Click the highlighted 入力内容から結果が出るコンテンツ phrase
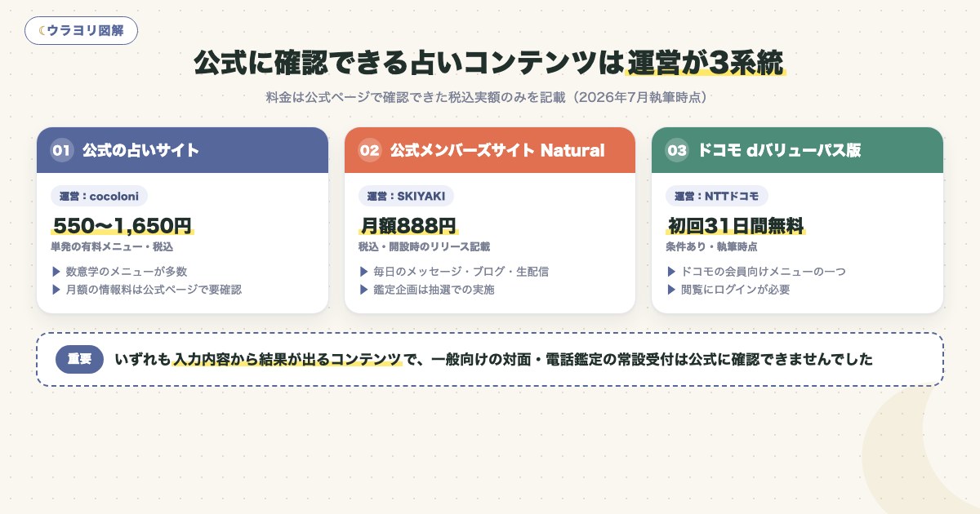Screen dimensions: 980x514 [288, 359]
